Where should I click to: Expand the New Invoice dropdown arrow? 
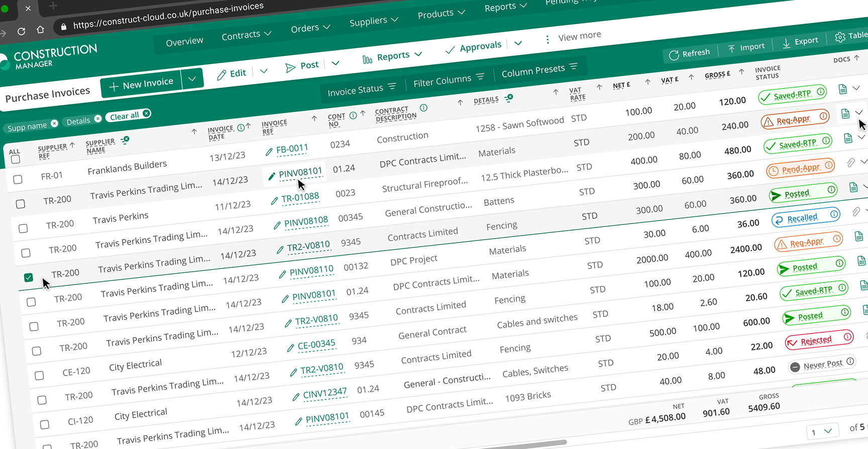pyautogui.click(x=192, y=79)
